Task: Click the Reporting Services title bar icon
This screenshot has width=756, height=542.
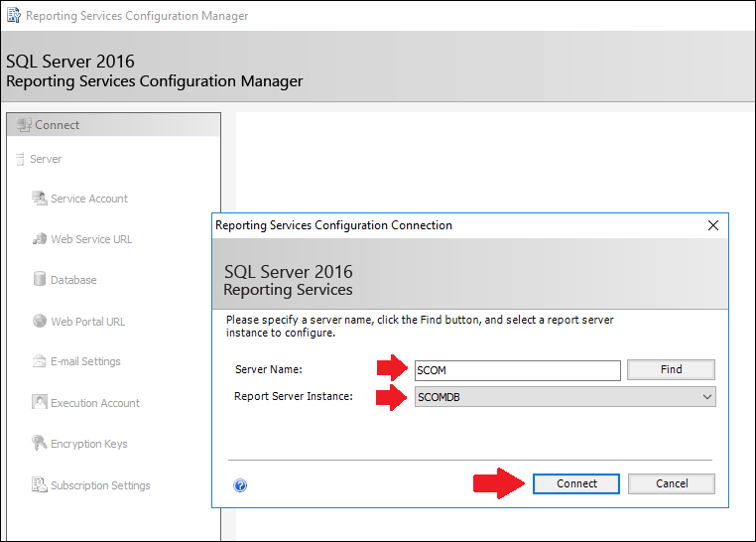Action: click(14, 16)
